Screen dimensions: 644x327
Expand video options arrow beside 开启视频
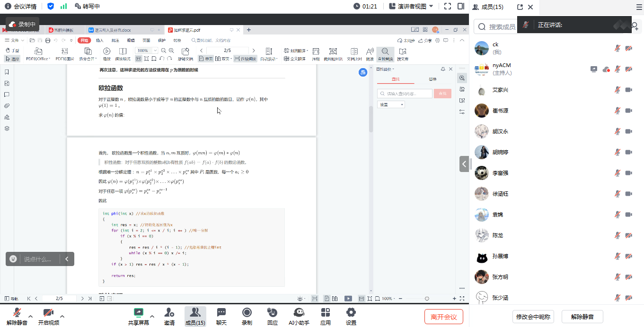pos(62,316)
